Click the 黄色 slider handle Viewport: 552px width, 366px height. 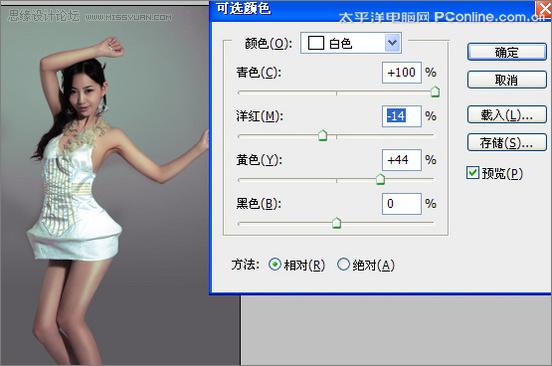coord(380,179)
